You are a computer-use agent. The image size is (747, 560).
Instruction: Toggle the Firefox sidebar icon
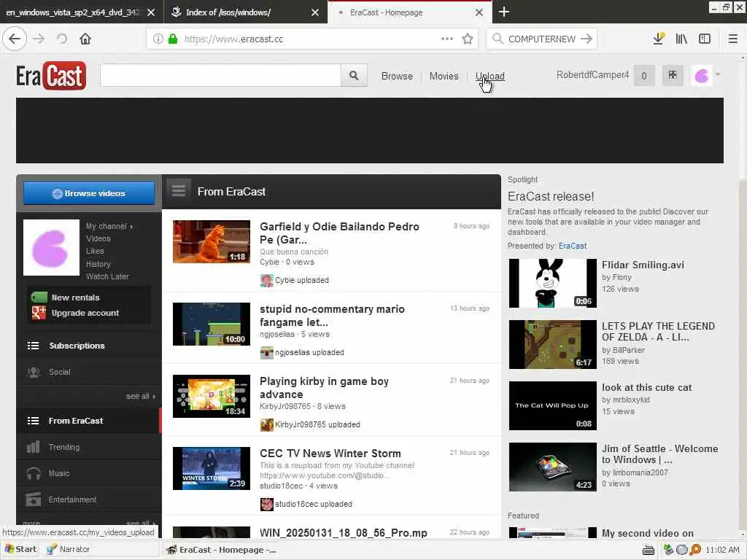coord(705,39)
